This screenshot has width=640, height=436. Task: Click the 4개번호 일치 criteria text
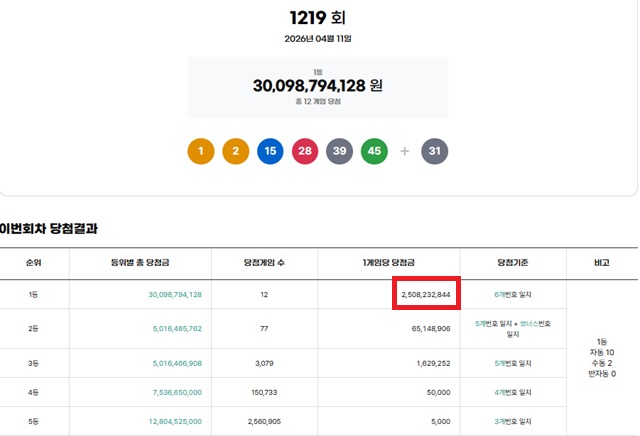512,395
